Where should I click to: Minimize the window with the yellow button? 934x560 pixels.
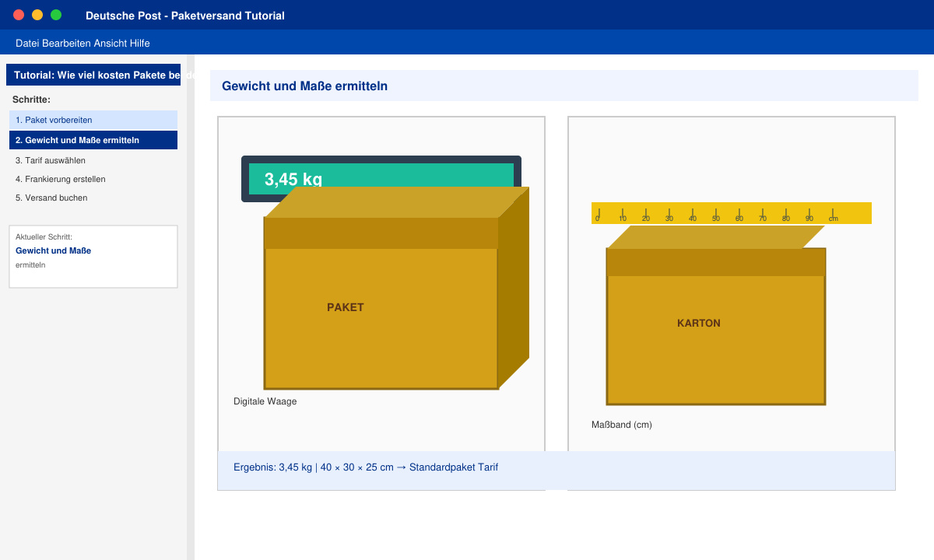coord(37,15)
